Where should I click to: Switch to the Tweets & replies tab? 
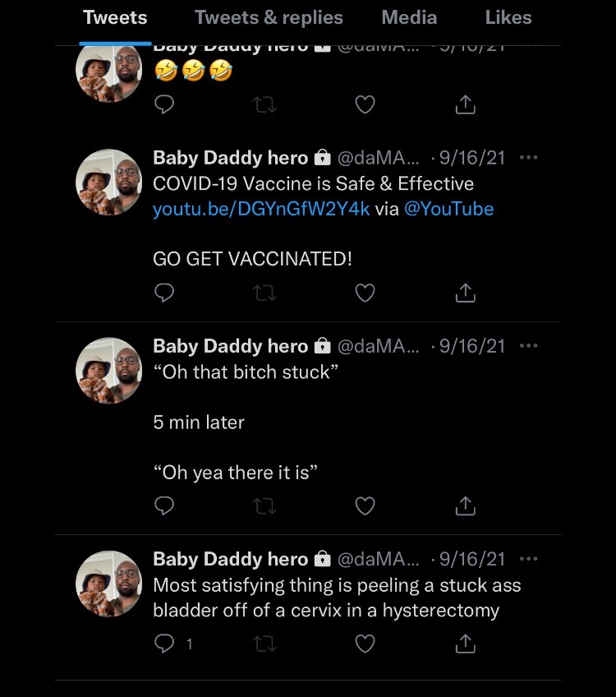(x=269, y=17)
